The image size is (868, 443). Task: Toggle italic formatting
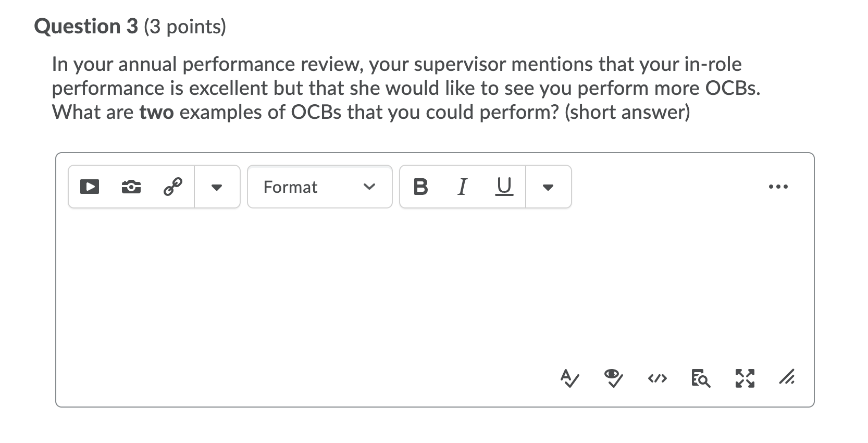(462, 187)
